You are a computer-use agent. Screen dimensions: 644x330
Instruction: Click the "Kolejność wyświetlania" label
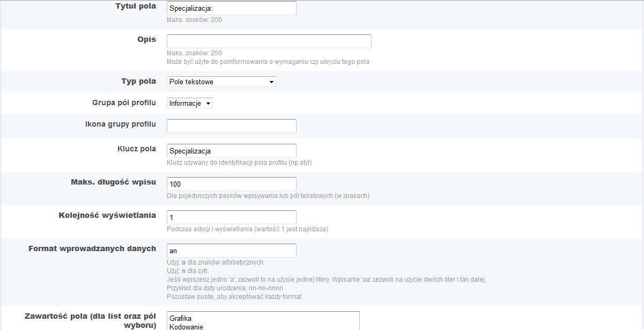107,215
